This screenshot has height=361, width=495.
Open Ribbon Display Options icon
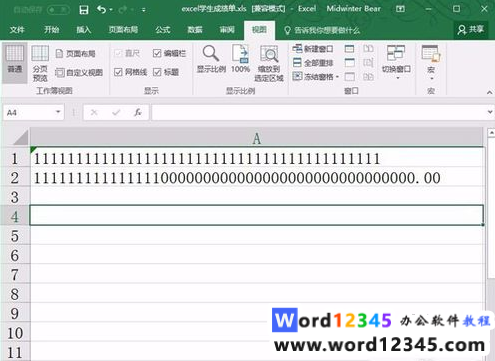(400, 9)
